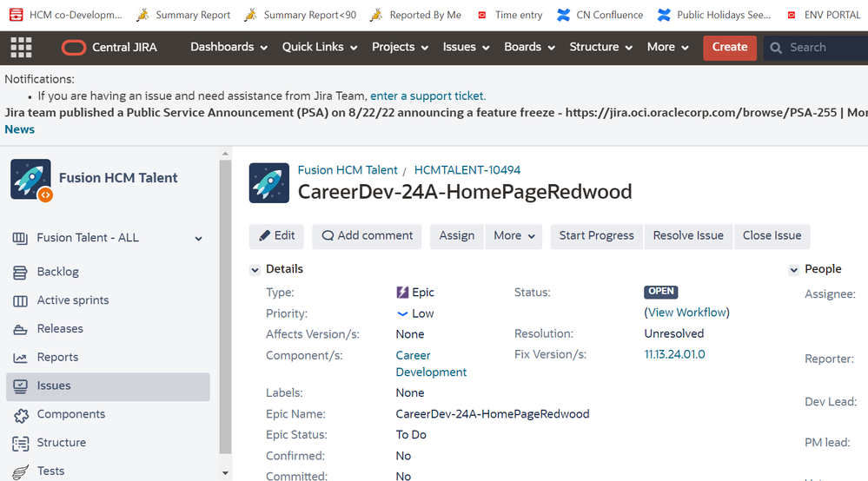Open the More issue actions dropdown
Image resolution: width=868 pixels, height=481 pixels.
[514, 236]
